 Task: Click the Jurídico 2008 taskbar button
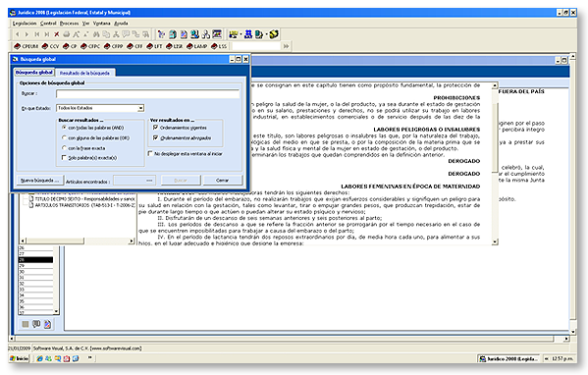[508, 359]
